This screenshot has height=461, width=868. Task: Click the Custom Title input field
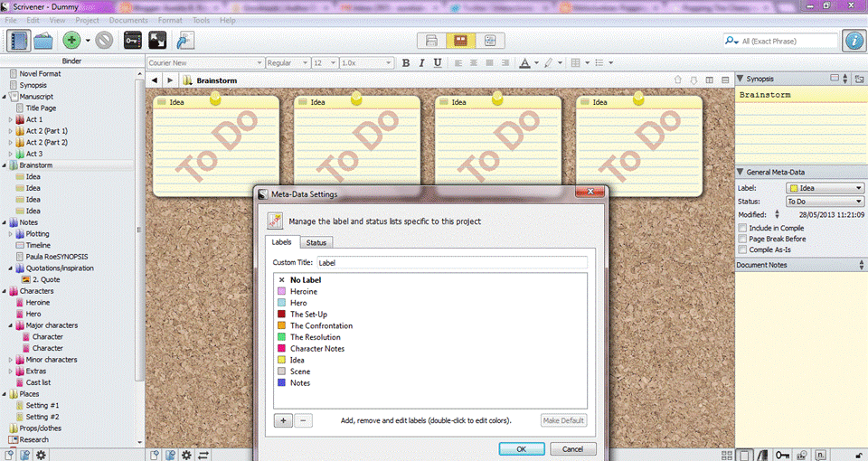(452, 263)
